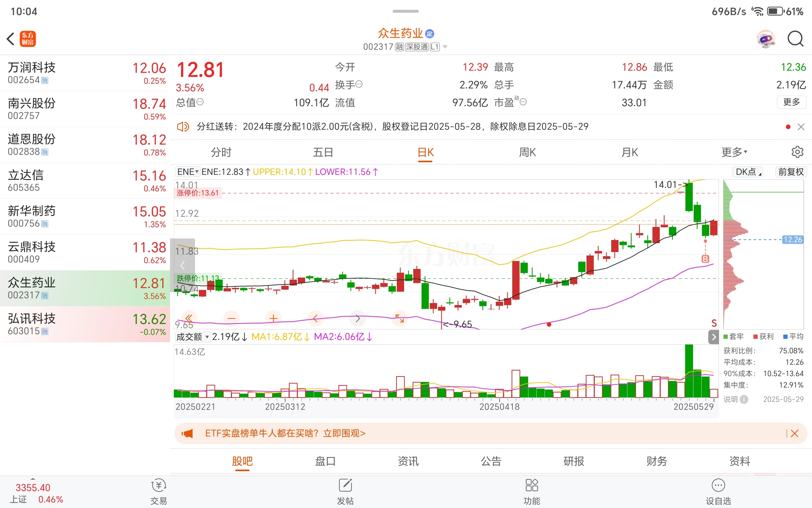Expand the stock code dropdown arrow
This screenshot has height=508, width=812.
coord(445,47)
